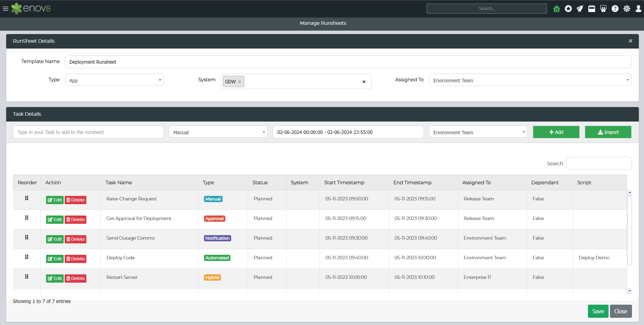Sort table by Start Timestamp column
Viewport: 644px width, 325px height.
[x=354, y=182]
